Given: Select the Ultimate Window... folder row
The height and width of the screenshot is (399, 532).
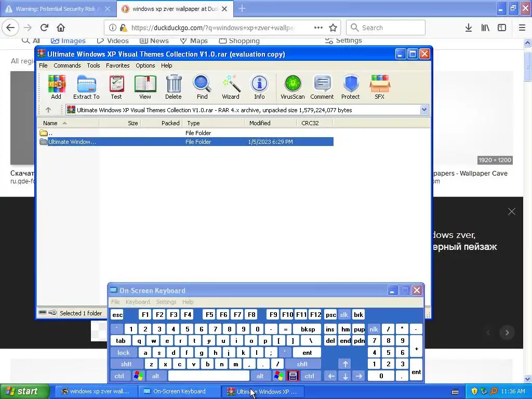Looking at the screenshot, I should tap(187, 142).
